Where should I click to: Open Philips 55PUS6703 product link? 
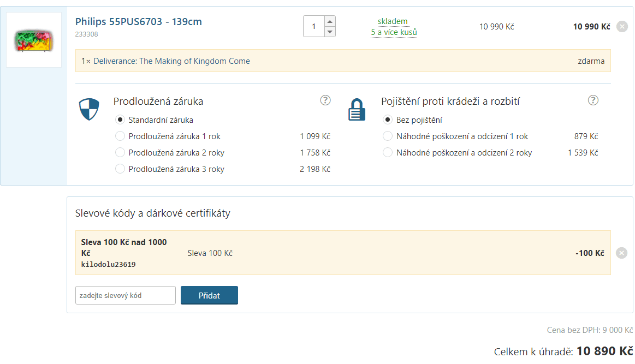pyautogui.click(x=139, y=21)
